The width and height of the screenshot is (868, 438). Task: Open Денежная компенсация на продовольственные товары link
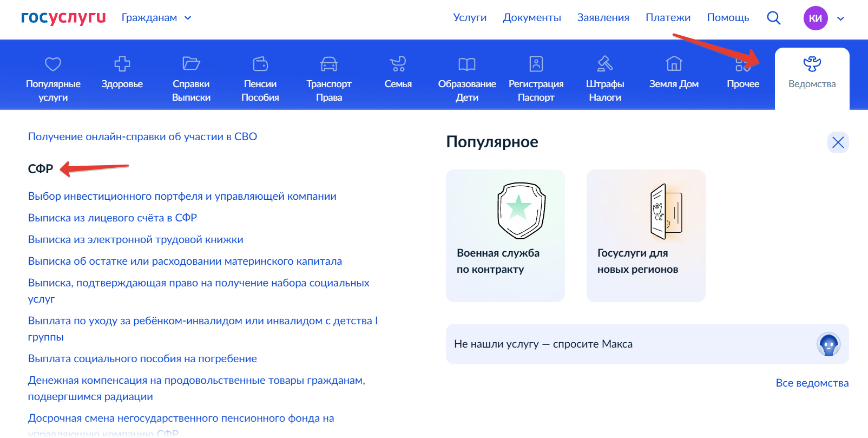click(x=196, y=388)
